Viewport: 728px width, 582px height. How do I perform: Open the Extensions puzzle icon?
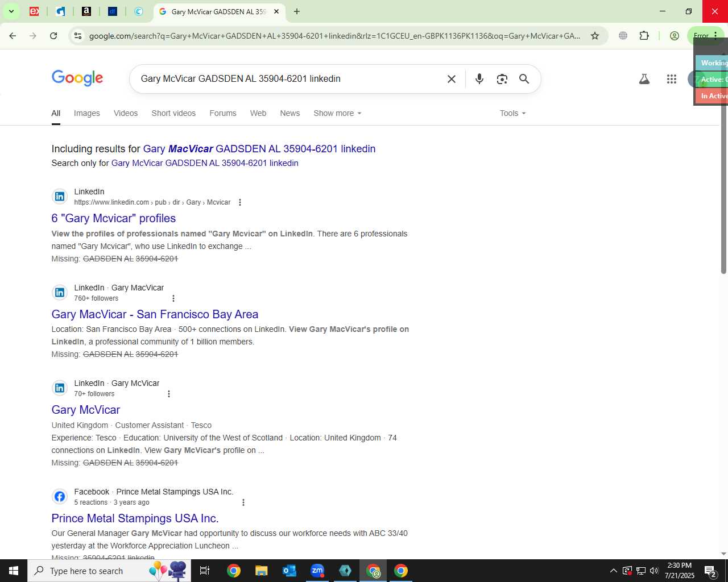(644, 36)
